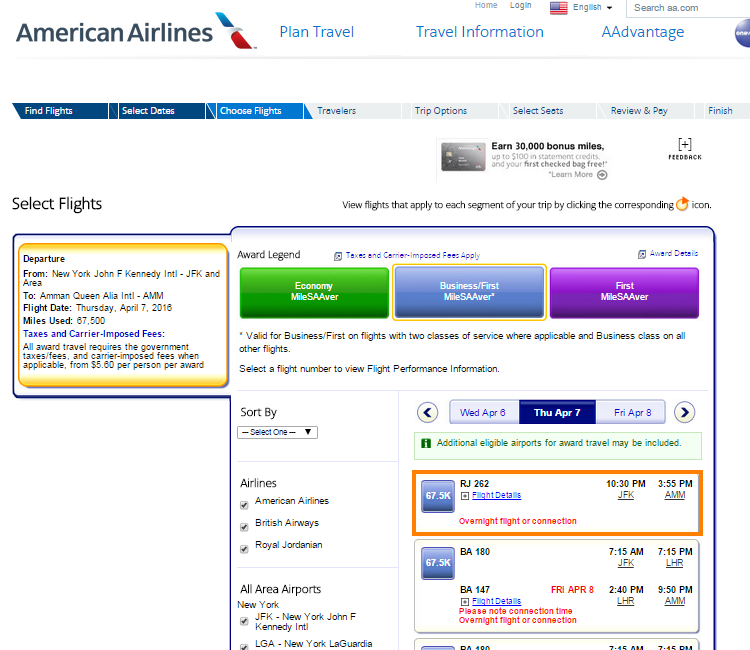
Task: Go to next date with right arrow
Action: coord(684,412)
